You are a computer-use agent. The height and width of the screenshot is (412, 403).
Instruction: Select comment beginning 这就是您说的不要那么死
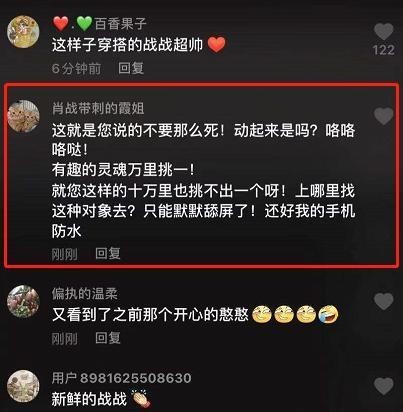click(203, 181)
